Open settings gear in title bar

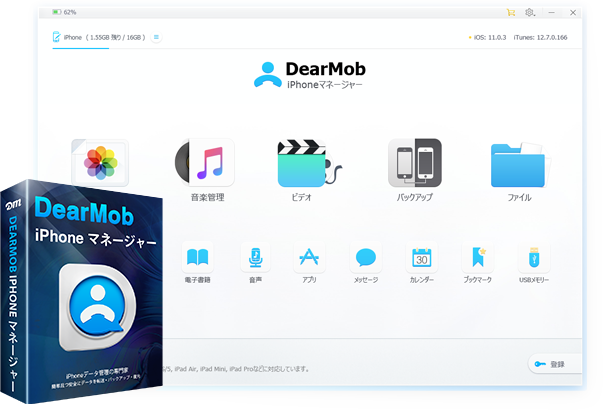(530, 13)
